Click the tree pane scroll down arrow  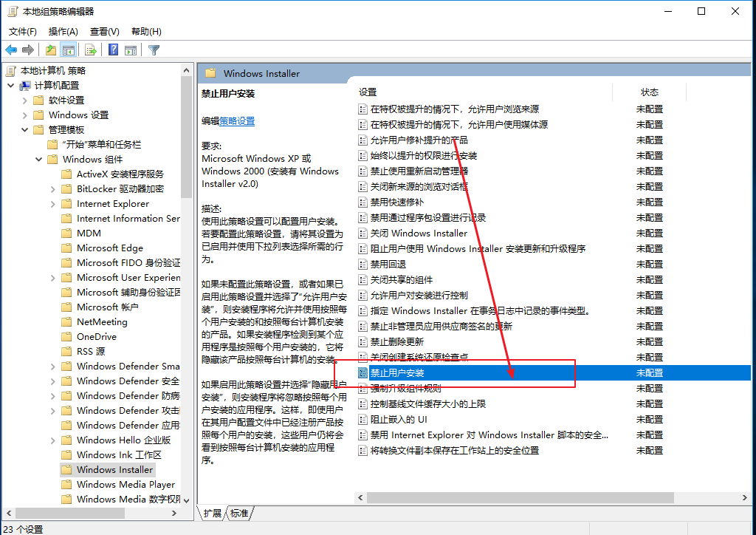tap(186, 500)
